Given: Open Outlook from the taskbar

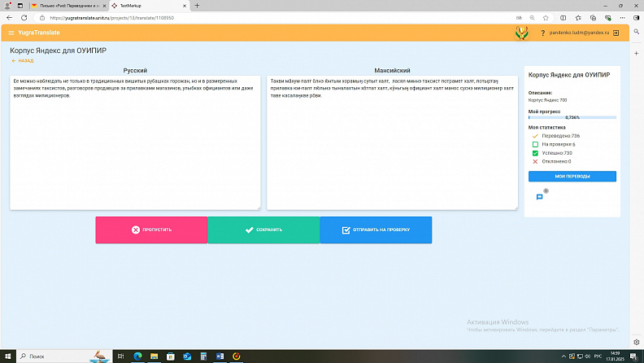Looking at the screenshot, I should [x=187, y=356].
